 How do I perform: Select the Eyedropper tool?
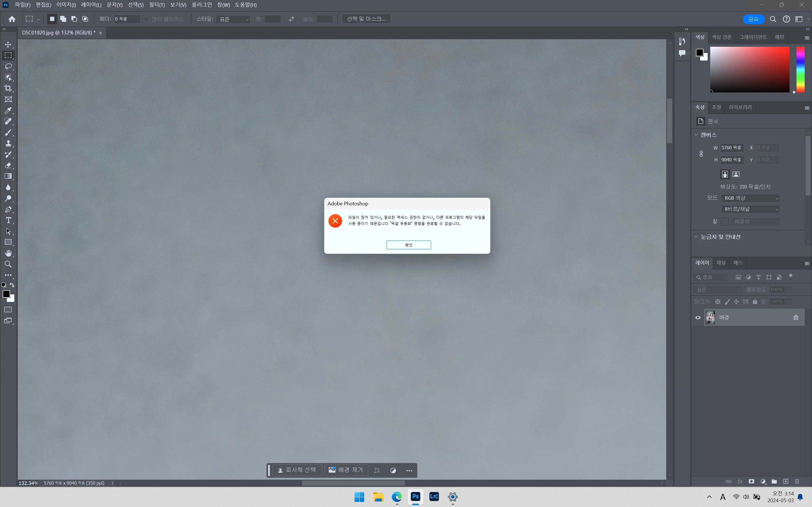(8, 110)
